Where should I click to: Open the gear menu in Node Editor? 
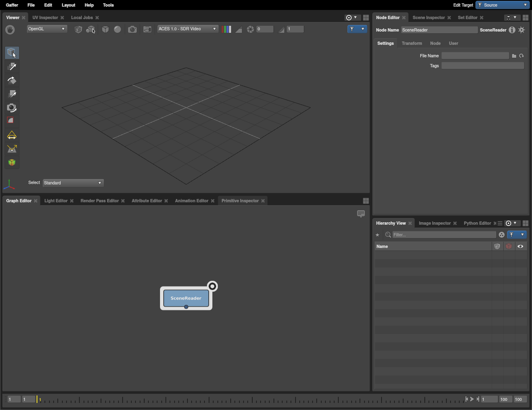pyautogui.click(x=522, y=30)
